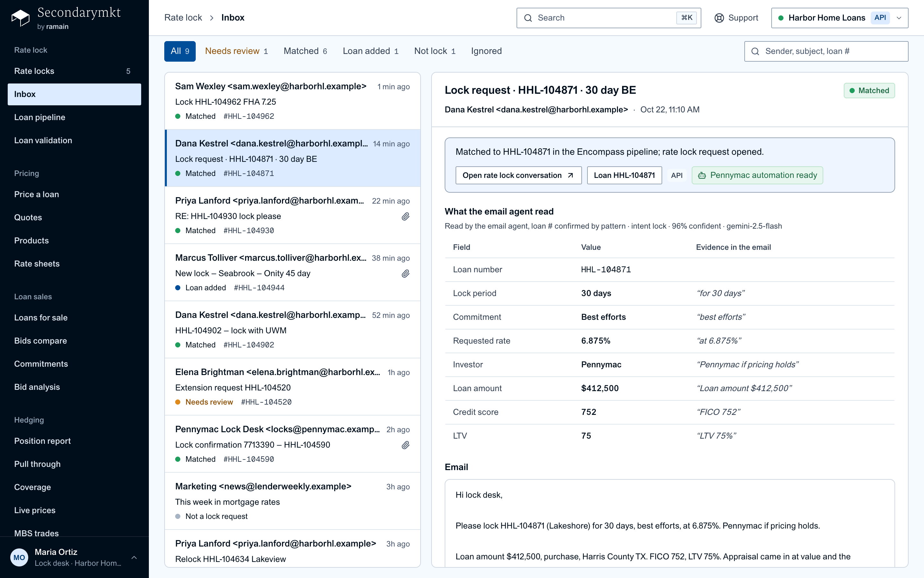Click the Open rate lock conversation button

518,175
